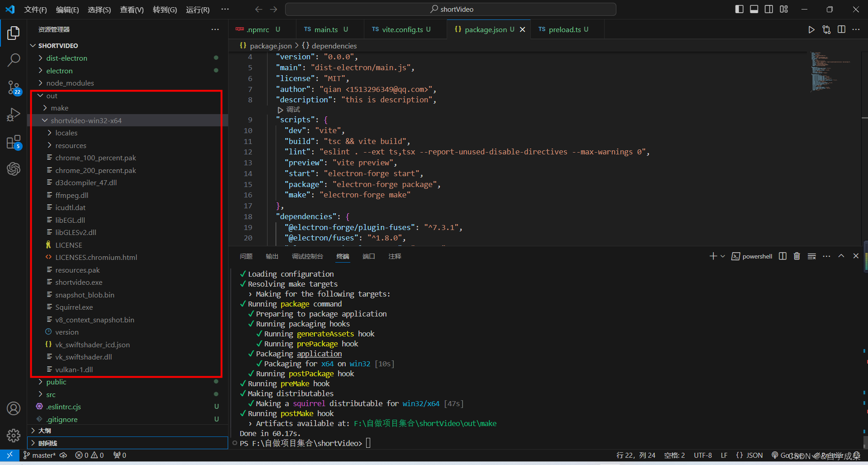Image resolution: width=868 pixels, height=465 pixels.
Task: Open the Search view in activity bar
Action: [14, 60]
